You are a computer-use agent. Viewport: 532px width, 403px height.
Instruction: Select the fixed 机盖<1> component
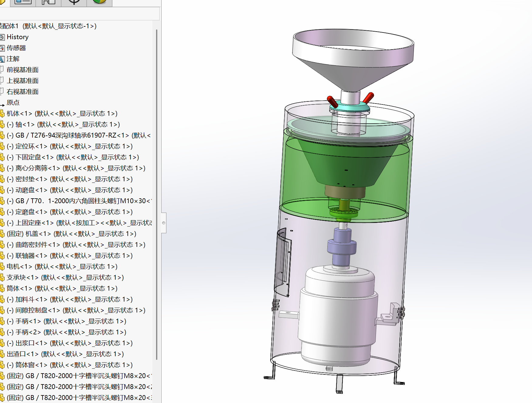click(x=71, y=234)
